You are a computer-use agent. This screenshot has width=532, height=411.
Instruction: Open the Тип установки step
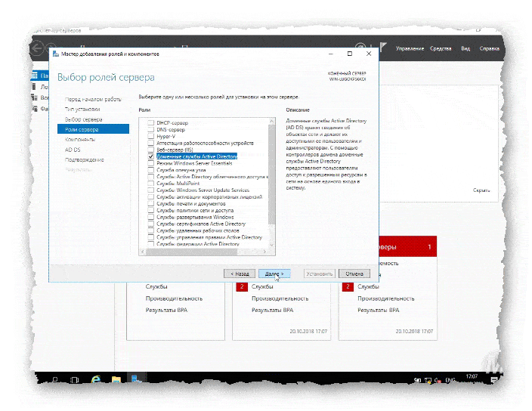click(82, 110)
